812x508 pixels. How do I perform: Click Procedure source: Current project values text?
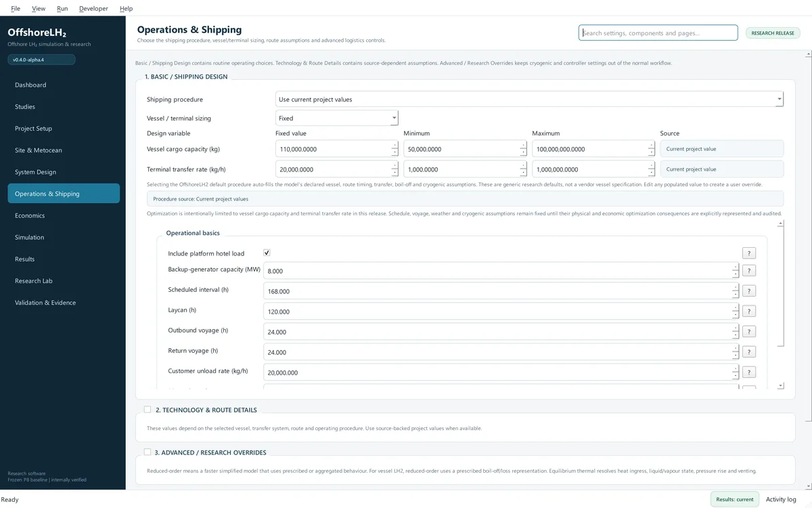pos(200,199)
